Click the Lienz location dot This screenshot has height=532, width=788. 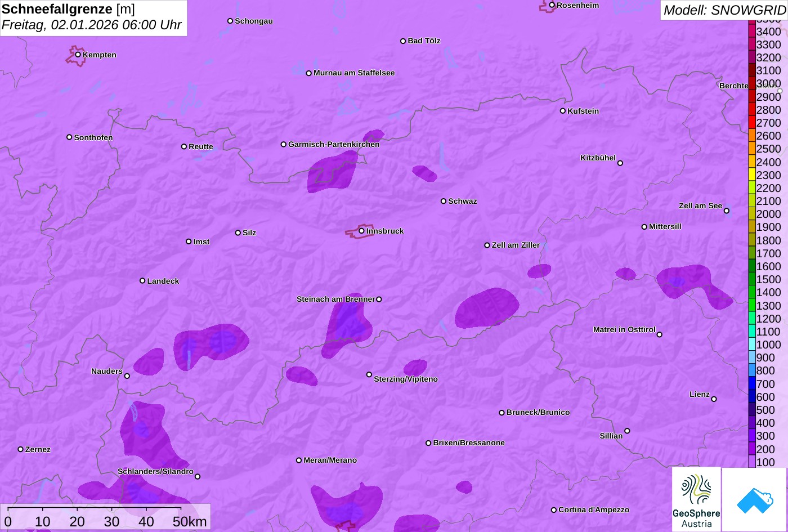tap(714, 399)
